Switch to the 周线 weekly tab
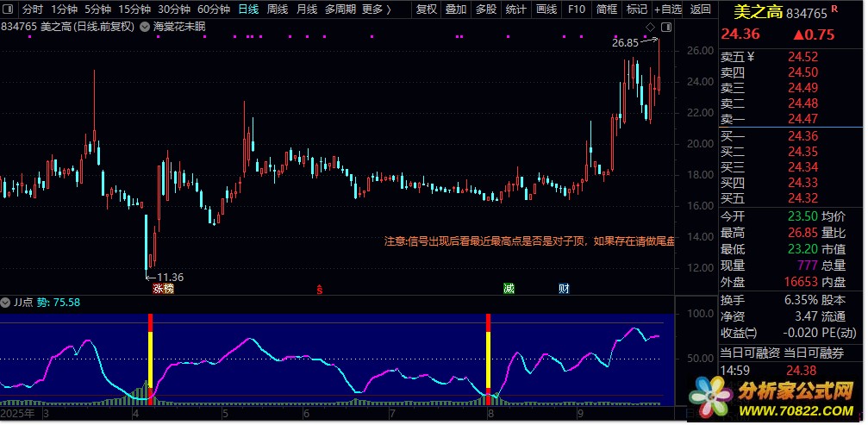The height and width of the screenshot is (425, 868). pyautogui.click(x=277, y=9)
